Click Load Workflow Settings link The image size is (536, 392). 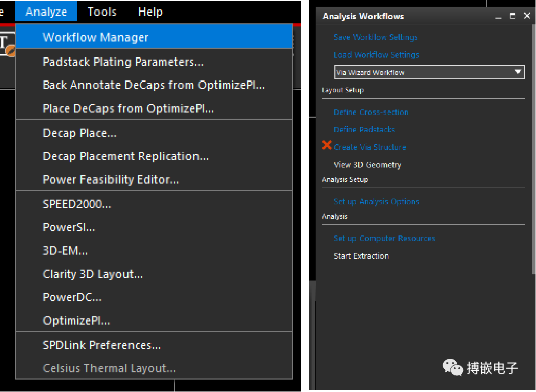click(x=376, y=55)
